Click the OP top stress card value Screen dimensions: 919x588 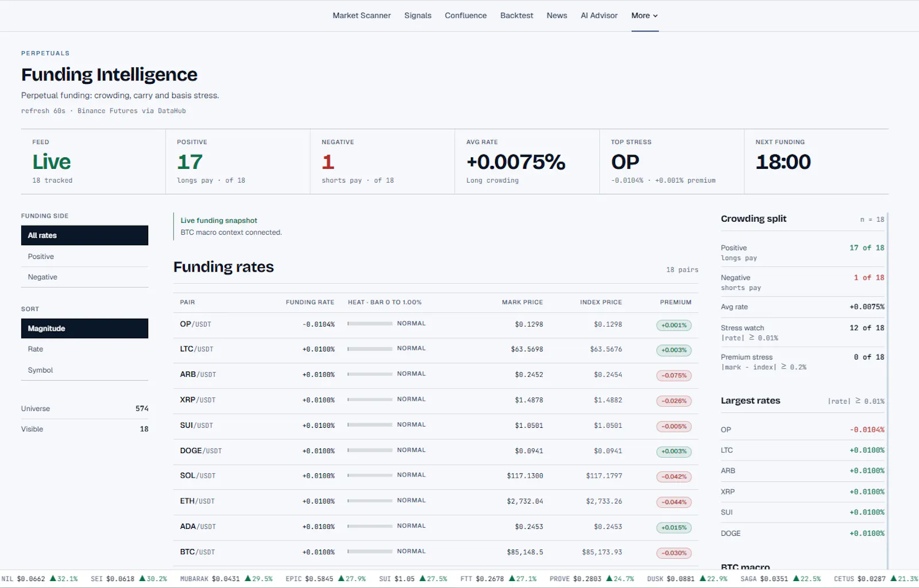(625, 162)
